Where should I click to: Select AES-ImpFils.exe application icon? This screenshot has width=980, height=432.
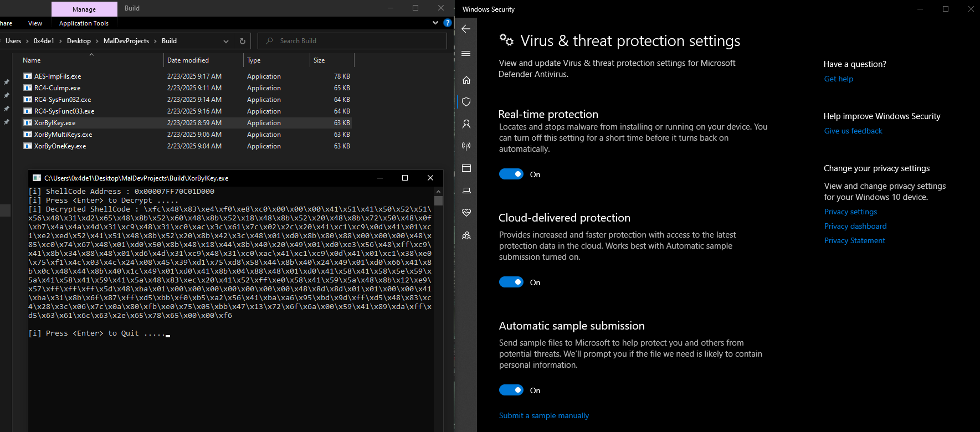coord(28,76)
